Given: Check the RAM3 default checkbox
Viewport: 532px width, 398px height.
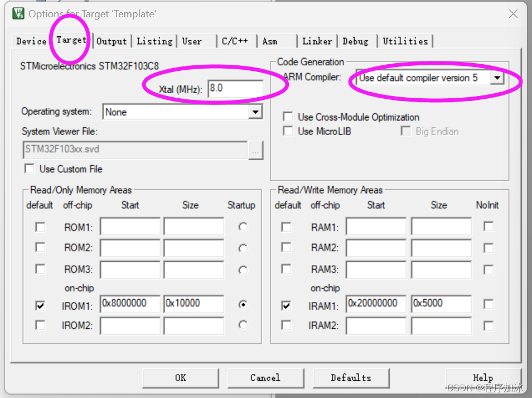Looking at the screenshot, I should coord(286,269).
